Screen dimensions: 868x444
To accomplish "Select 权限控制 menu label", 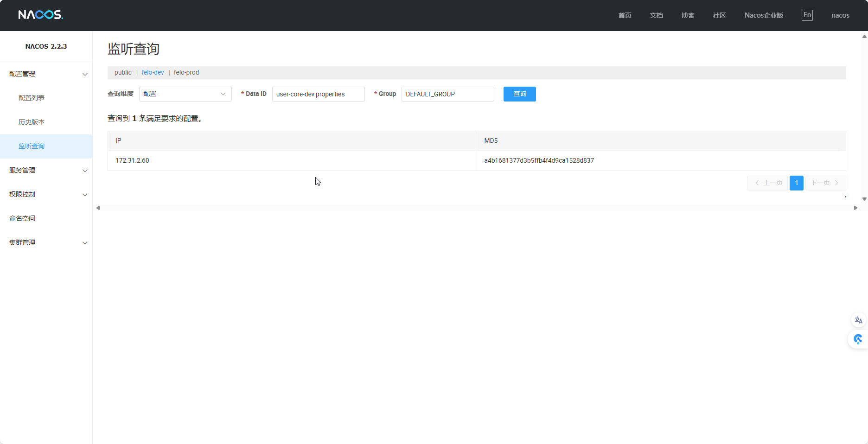I will tap(22, 194).
